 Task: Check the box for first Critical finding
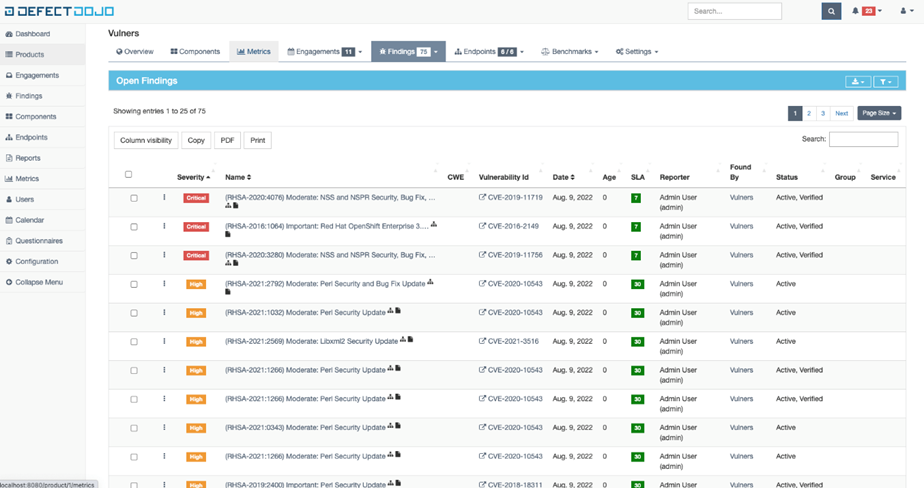coord(134,198)
